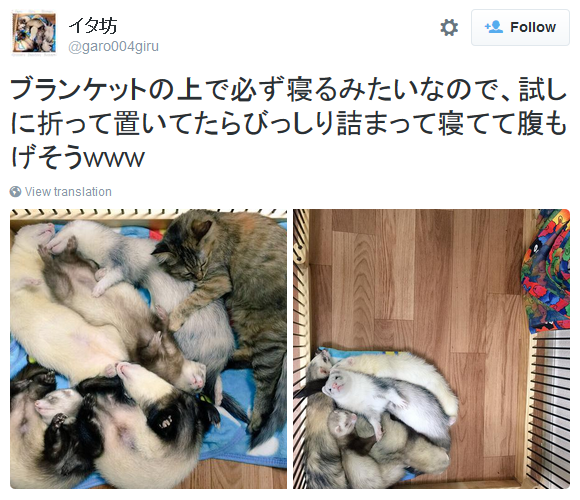
Task: Click the globe icon beside View translation
Action: (x=15, y=192)
